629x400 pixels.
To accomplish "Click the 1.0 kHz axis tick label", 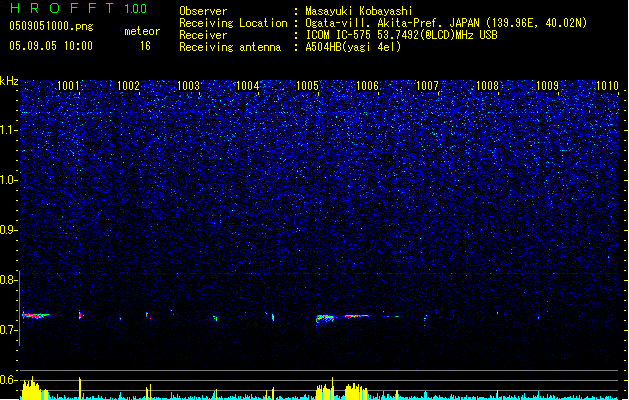I will (8, 180).
